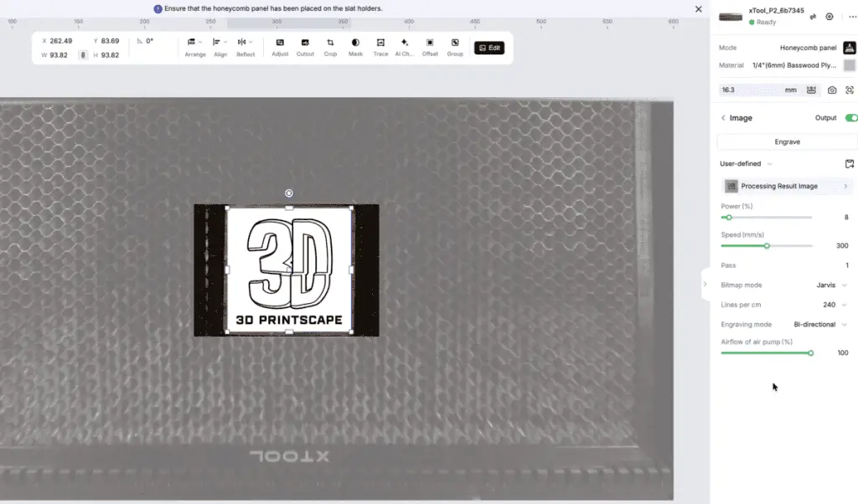The width and height of the screenshot is (858, 504).
Task: Adjust the Airflow of air pump slider
Action: pyautogui.click(x=810, y=353)
